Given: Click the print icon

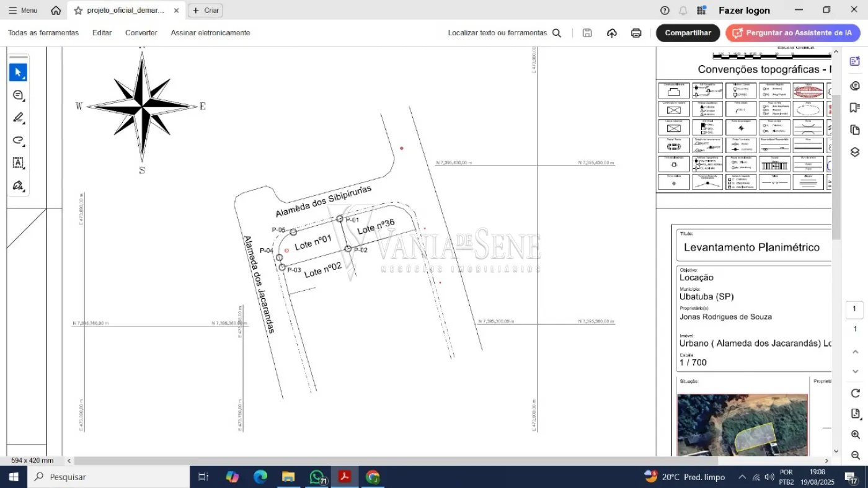Looking at the screenshot, I should (636, 33).
